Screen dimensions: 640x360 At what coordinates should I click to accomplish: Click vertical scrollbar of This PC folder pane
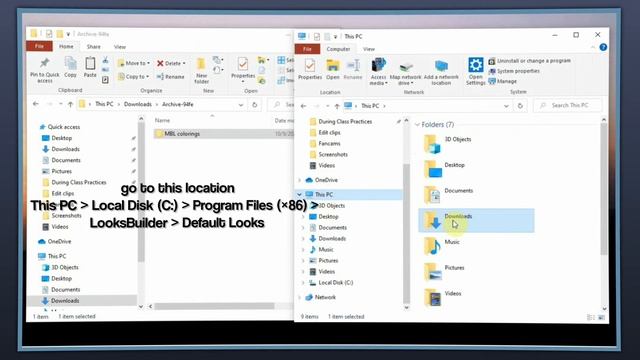(604, 189)
